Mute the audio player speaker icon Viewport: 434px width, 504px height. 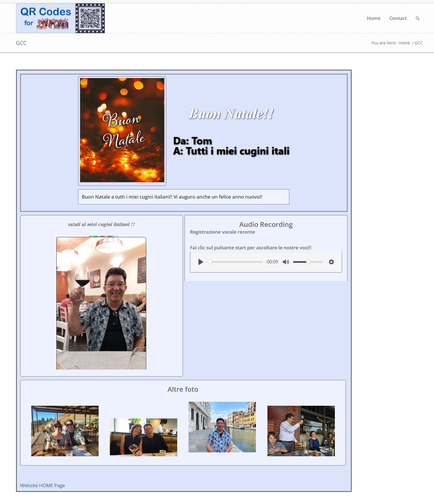click(x=286, y=262)
